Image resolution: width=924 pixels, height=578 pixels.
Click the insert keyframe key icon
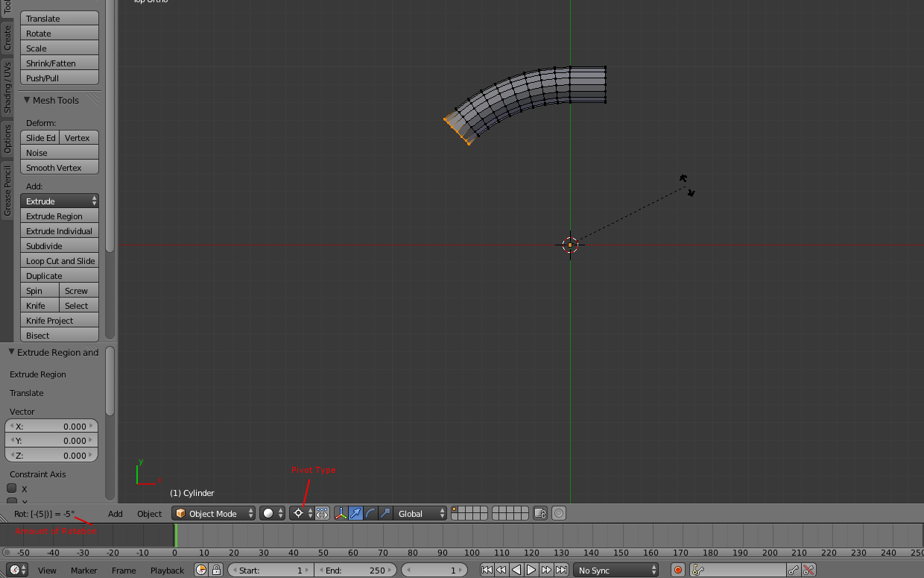pyautogui.click(x=794, y=570)
